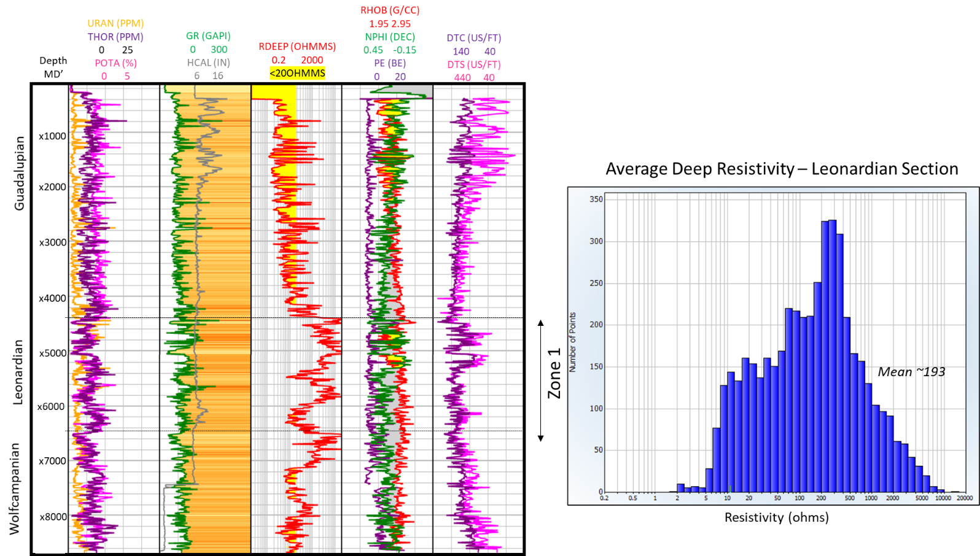Click the DTS scale value 440
Screen dimensions: 980x556
[x=462, y=78]
